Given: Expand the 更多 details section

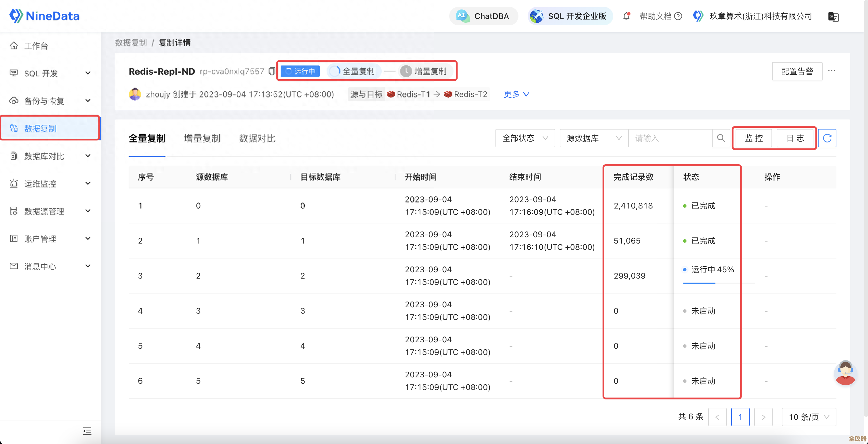Looking at the screenshot, I should (516, 94).
